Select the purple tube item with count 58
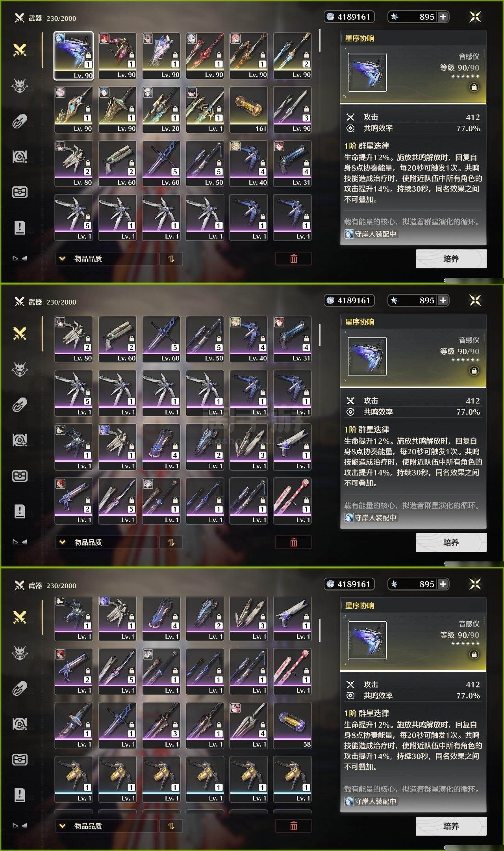The width and height of the screenshot is (504, 851). [x=293, y=725]
